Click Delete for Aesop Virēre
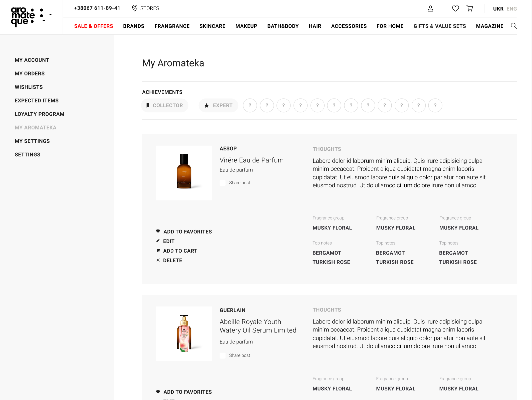The width and height of the screenshot is (532, 400). tap(173, 260)
